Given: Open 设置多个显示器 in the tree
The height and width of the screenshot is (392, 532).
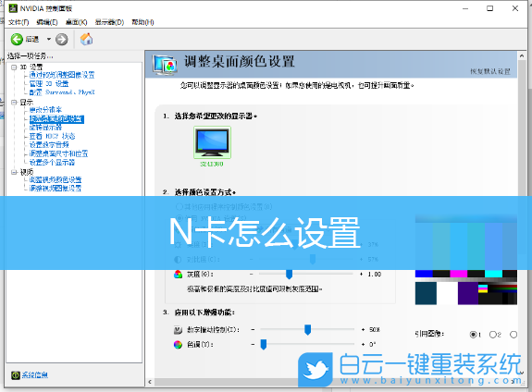Looking at the screenshot, I should click(x=52, y=163).
